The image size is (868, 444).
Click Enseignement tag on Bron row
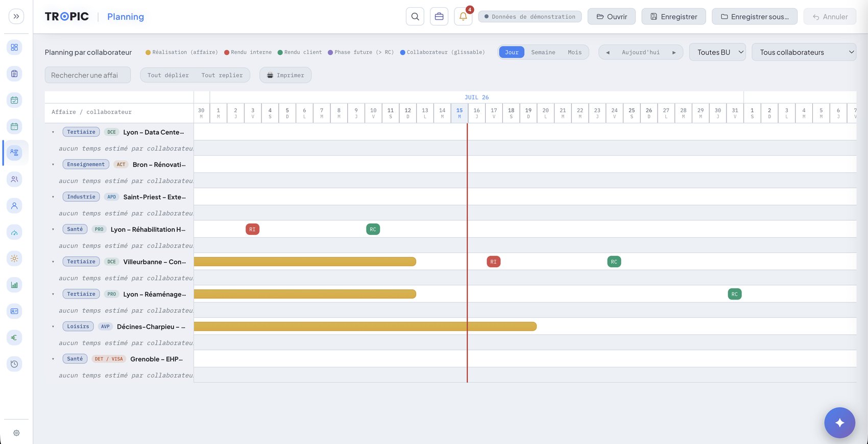click(86, 164)
